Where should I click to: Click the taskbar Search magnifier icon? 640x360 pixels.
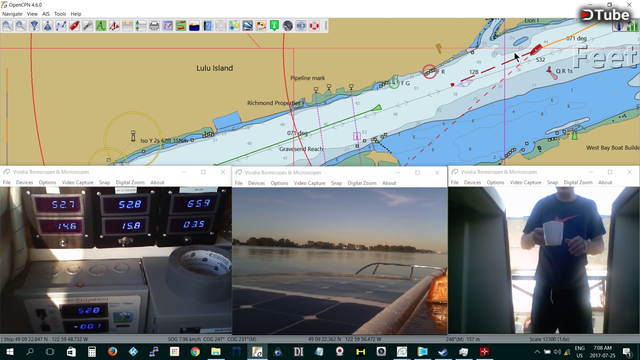[29, 351]
